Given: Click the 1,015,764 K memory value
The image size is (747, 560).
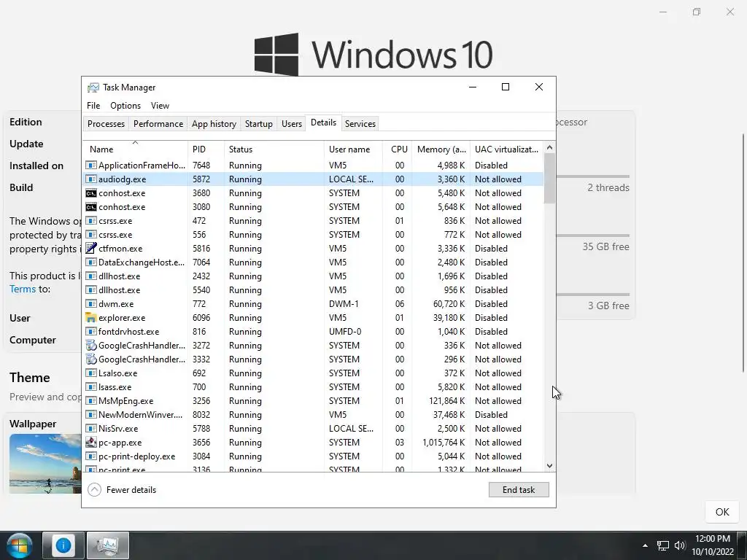Looking at the screenshot, I should 444,443.
